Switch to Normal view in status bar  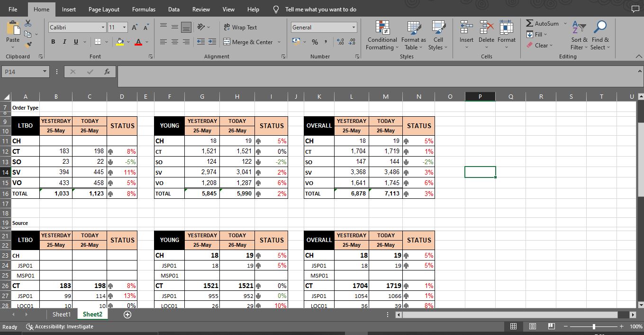pos(513,326)
